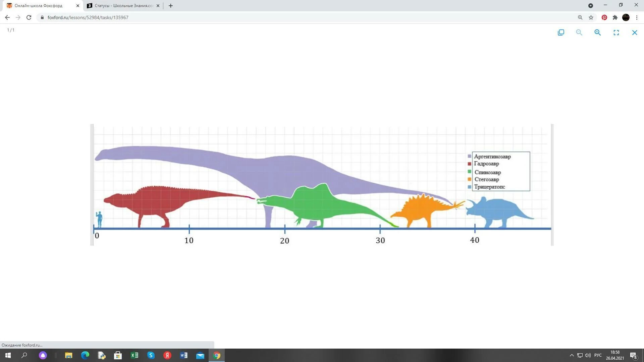Open Chrome three-dot menu
The image size is (644, 362).
point(637,17)
